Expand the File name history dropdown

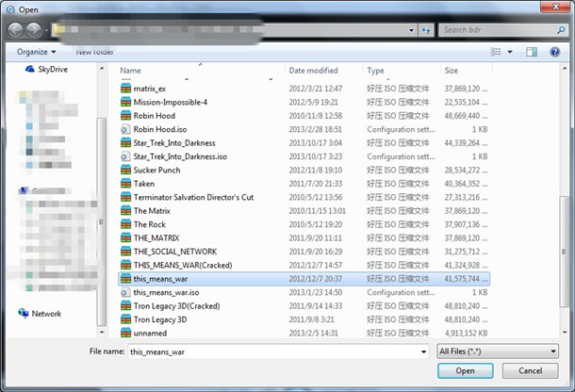(423, 351)
